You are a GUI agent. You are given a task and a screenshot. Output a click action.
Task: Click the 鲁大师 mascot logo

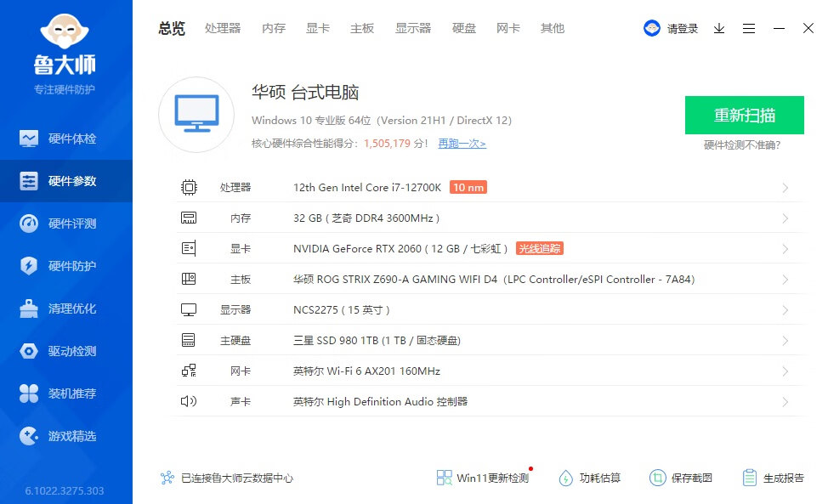click(65, 31)
